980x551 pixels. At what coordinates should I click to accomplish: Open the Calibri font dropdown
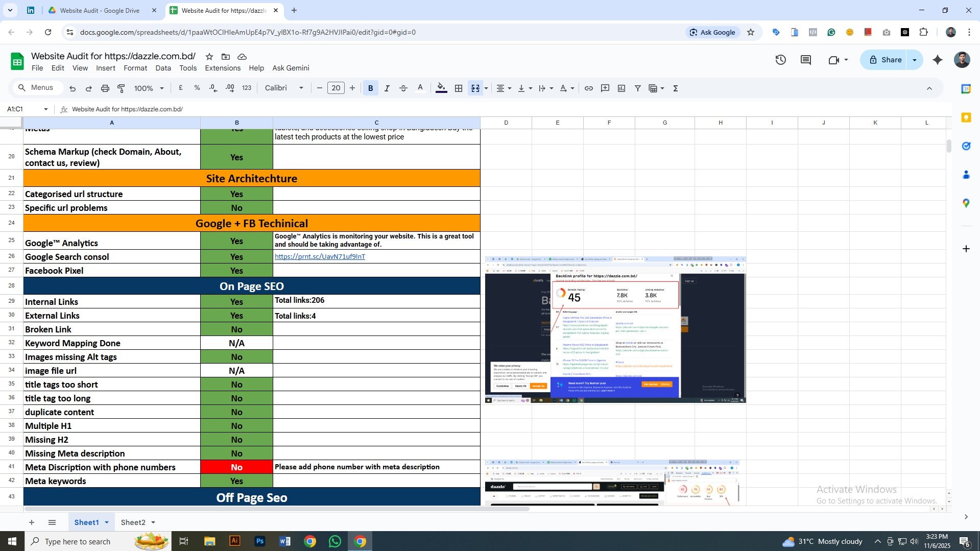(283, 87)
